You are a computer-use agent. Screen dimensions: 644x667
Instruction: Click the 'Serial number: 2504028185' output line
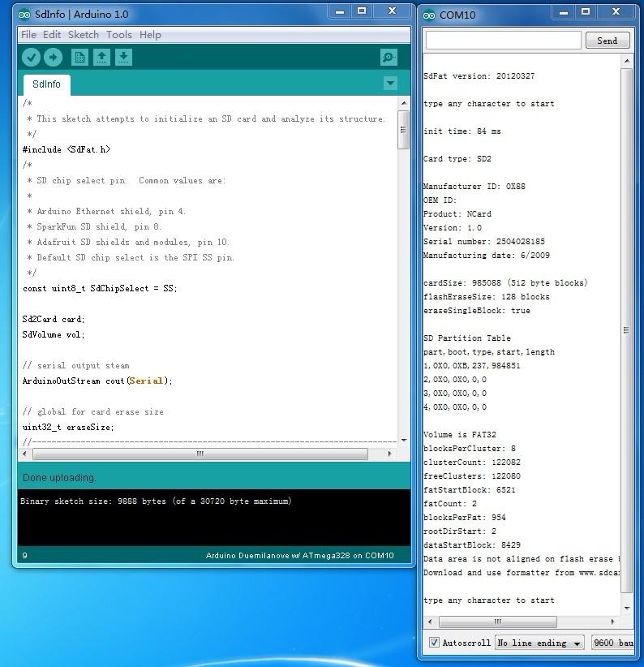[x=484, y=242]
